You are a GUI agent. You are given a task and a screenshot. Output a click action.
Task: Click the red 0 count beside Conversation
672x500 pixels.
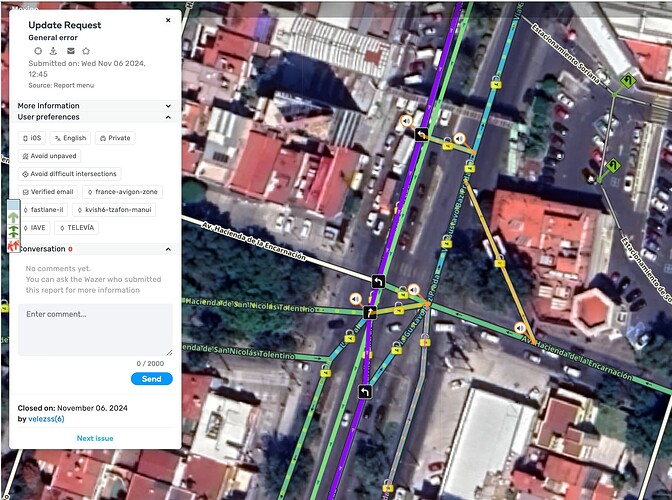coord(70,249)
